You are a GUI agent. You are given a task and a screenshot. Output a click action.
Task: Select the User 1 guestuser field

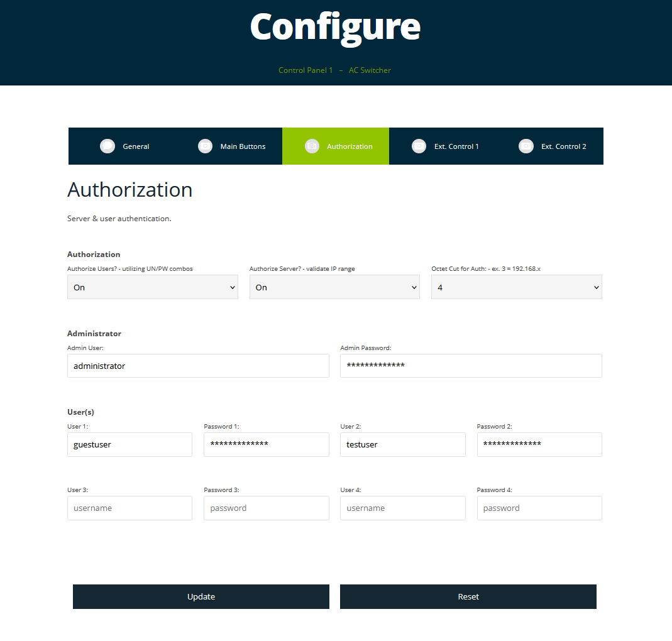pos(129,444)
